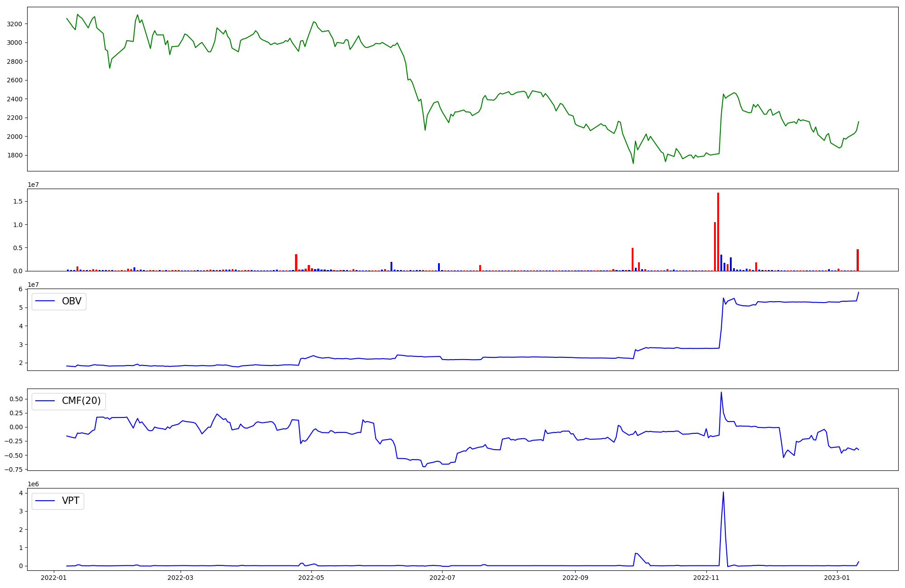
Task: Click the peak of the VPT spike
Action: [x=723, y=492]
